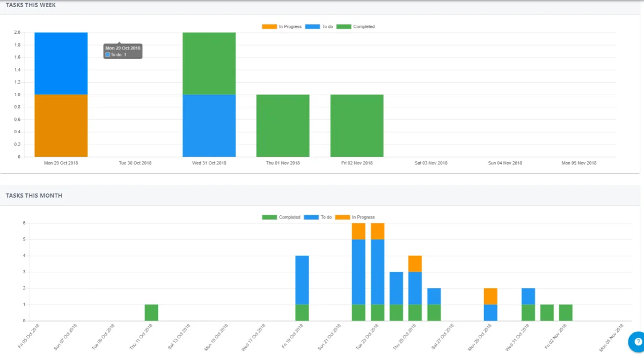Click Tue 30 Oct 2018 weekly axis label
The width and height of the screenshot is (644, 356).
(x=135, y=163)
